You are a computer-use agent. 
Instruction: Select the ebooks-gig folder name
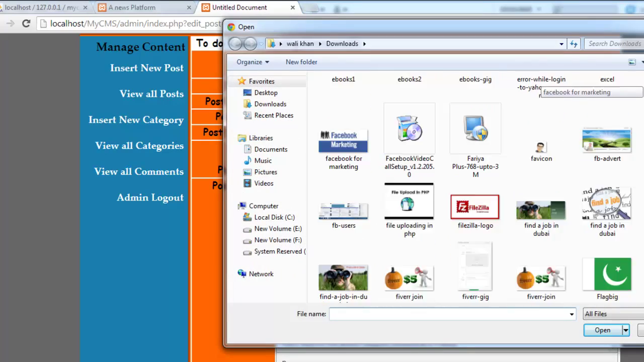475,79
